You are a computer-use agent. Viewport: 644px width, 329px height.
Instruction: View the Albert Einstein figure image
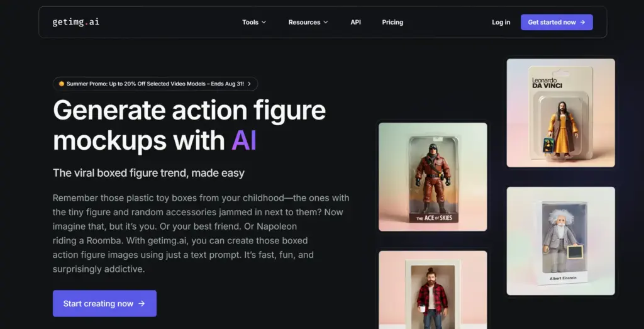click(x=560, y=241)
